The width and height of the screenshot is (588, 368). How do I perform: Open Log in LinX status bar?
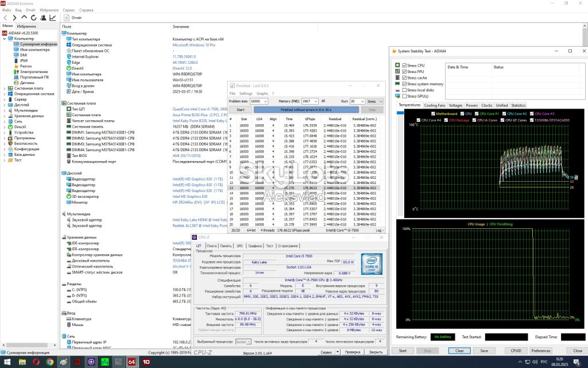coord(380,230)
